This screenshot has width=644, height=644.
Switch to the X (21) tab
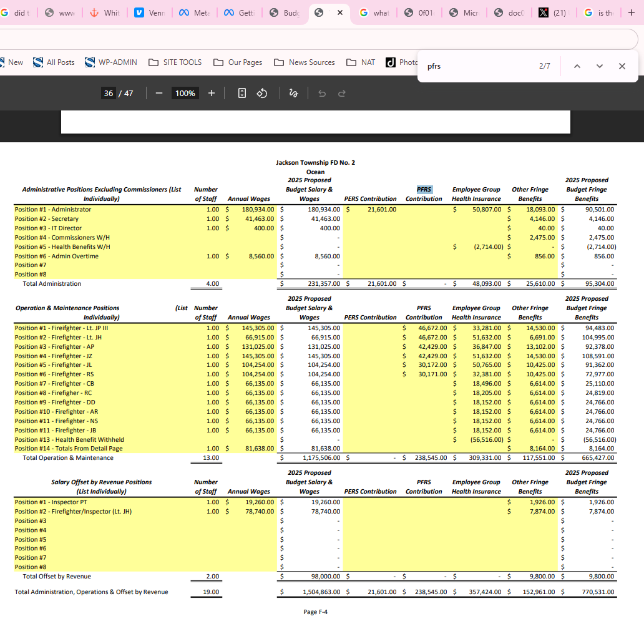[555, 12]
